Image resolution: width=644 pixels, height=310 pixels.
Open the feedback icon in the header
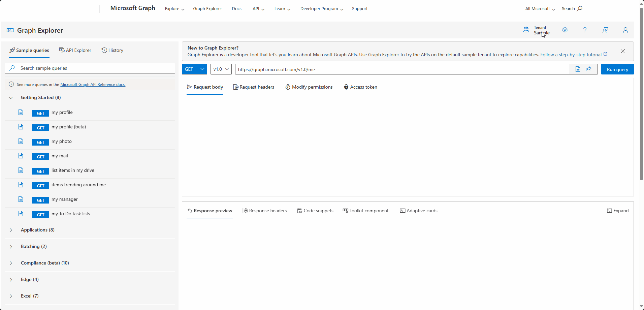(x=605, y=30)
